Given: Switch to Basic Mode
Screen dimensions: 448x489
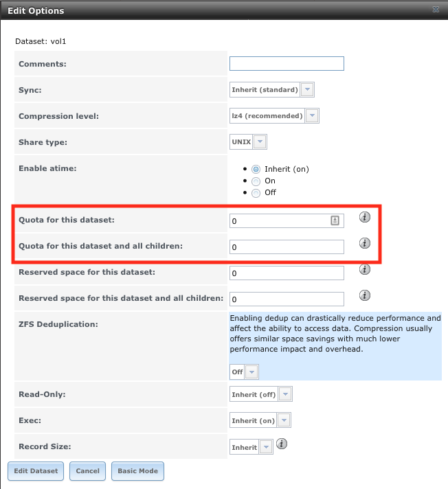Looking at the screenshot, I should click(137, 471).
